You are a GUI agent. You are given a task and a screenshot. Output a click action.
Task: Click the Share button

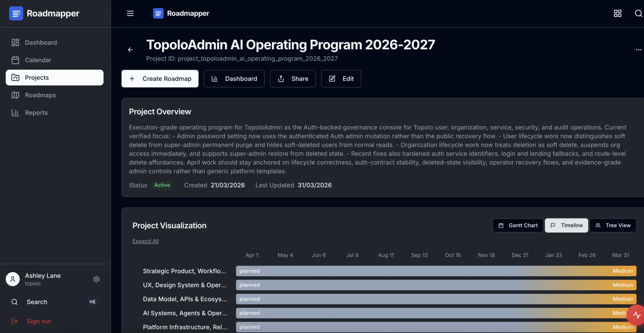[x=293, y=79]
